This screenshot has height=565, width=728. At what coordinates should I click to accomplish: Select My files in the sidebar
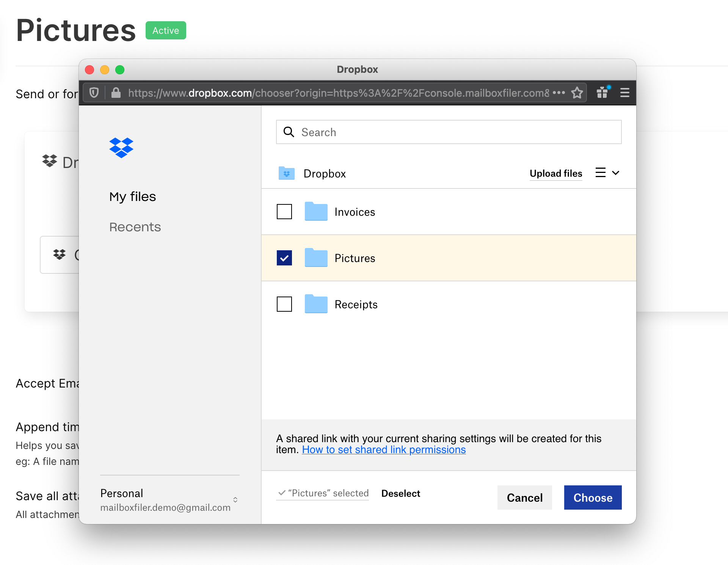(133, 196)
